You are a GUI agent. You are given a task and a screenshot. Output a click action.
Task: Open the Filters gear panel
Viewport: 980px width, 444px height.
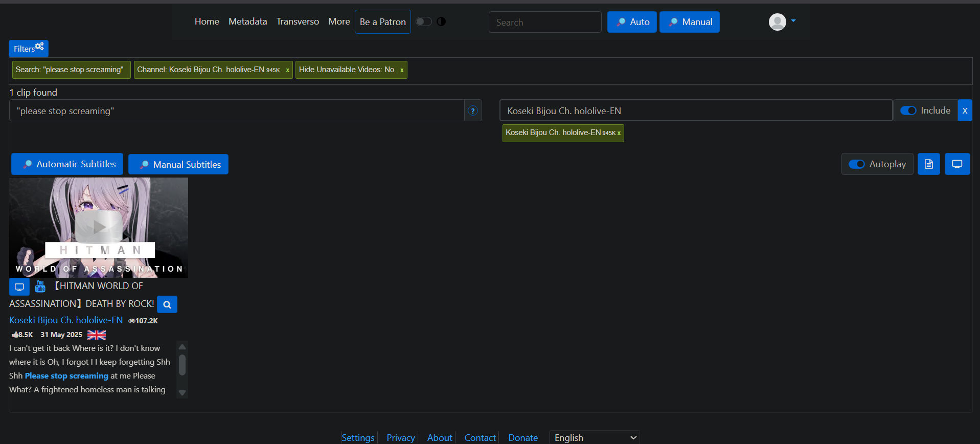(29, 49)
